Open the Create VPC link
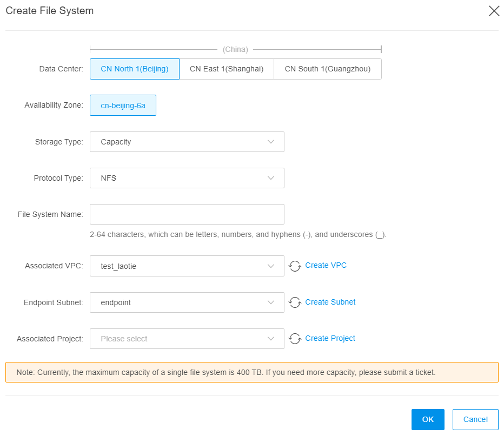The width and height of the screenshot is (504, 435). tap(326, 265)
